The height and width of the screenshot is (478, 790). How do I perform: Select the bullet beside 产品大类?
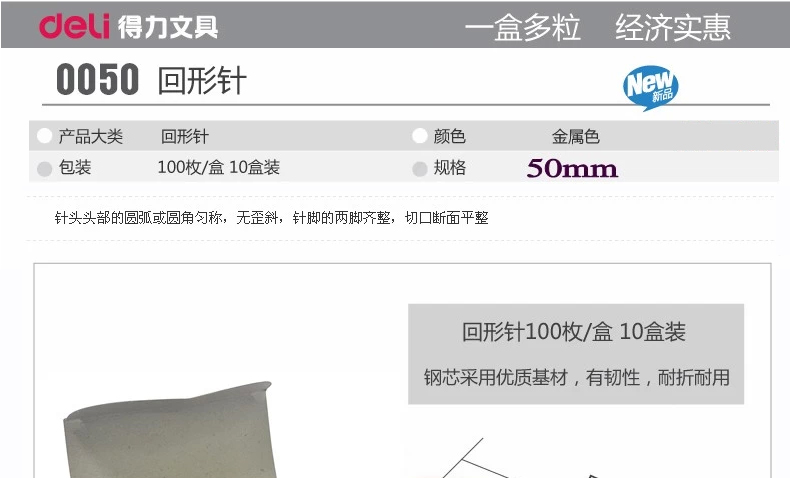(44, 136)
